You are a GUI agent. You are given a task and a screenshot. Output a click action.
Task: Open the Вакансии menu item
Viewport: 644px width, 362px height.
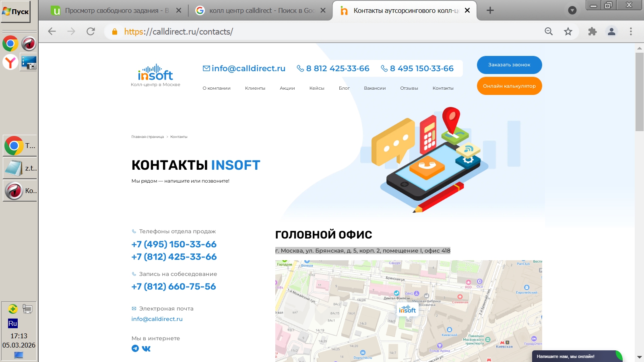pyautogui.click(x=375, y=88)
